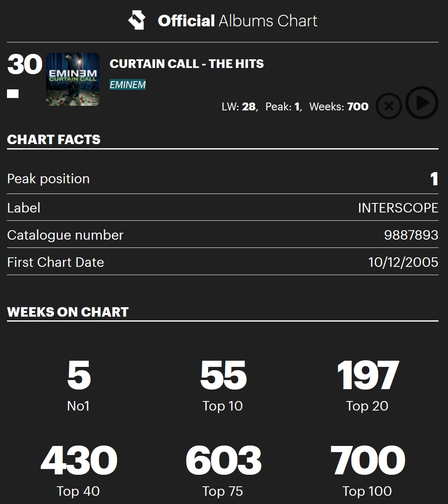Click the LW: 28 last week stat
Screen dimensions: 448x504
tap(239, 107)
